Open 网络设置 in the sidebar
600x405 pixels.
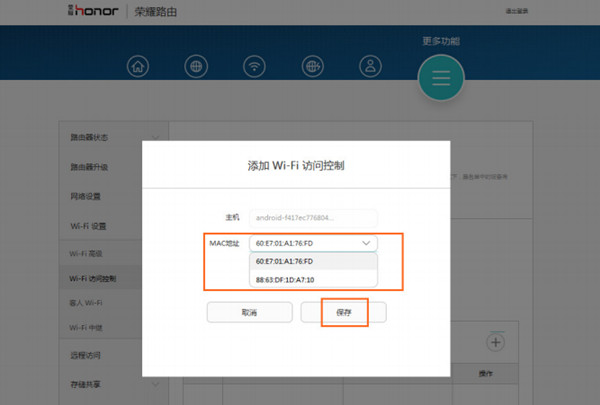[x=85, y=196]
